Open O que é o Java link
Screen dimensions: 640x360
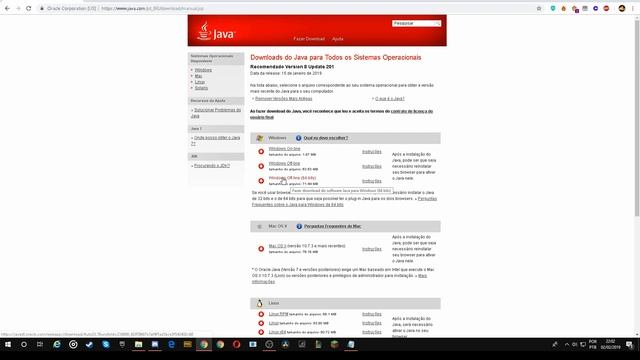click(x=389, y=99)
